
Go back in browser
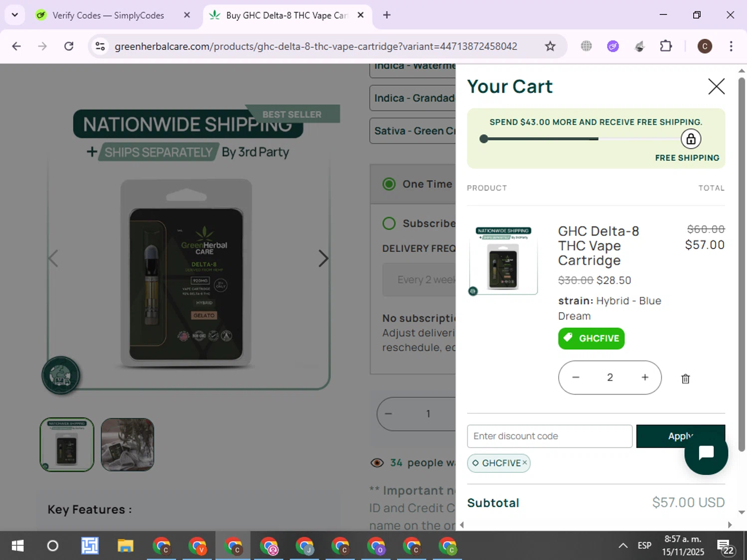click(x=16, y=46)
